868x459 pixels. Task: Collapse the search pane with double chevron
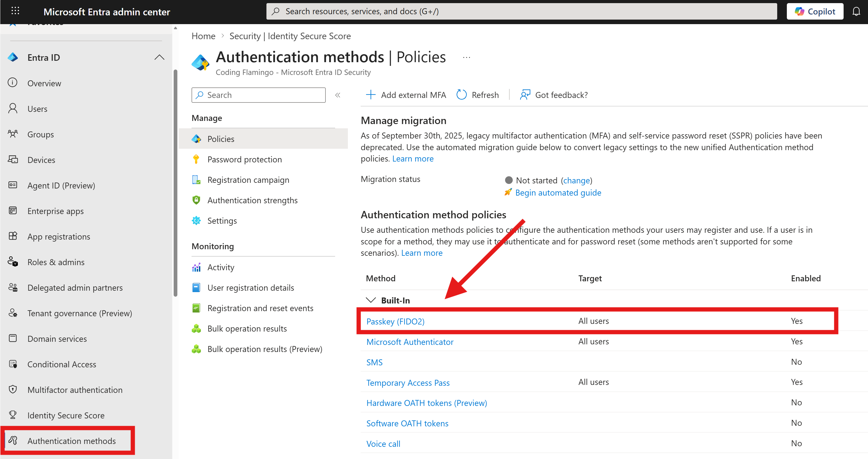pyautogui.click(x=337, y=95)
